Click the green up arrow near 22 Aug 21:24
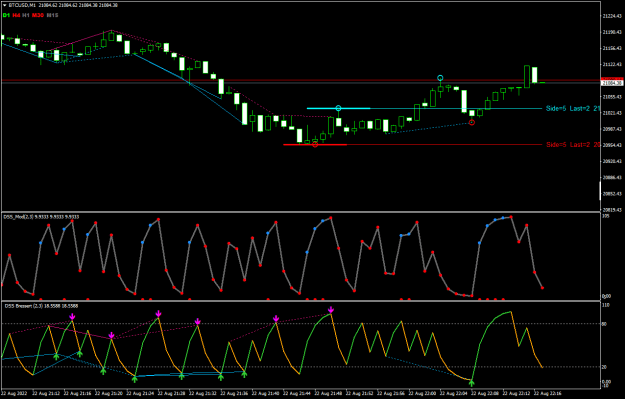 (135, 379)
